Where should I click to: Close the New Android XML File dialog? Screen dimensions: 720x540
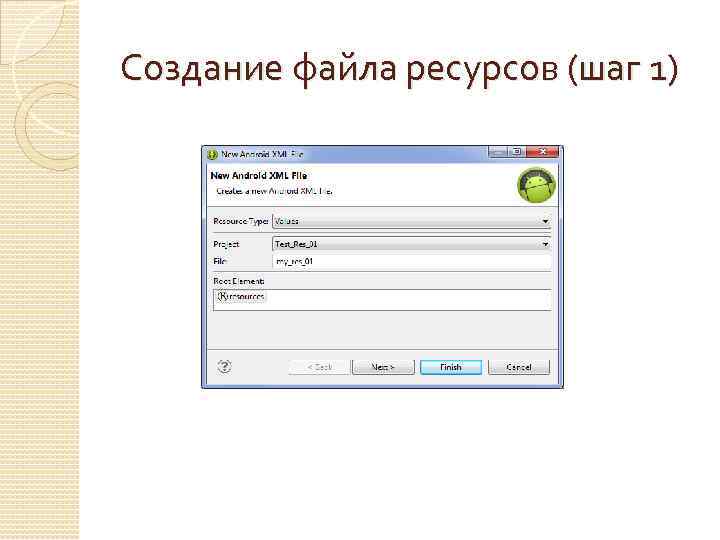[x=542, y=152]
